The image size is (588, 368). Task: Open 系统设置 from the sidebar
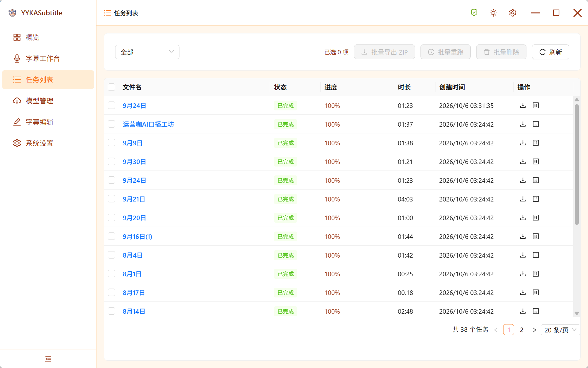pos(48,143)
